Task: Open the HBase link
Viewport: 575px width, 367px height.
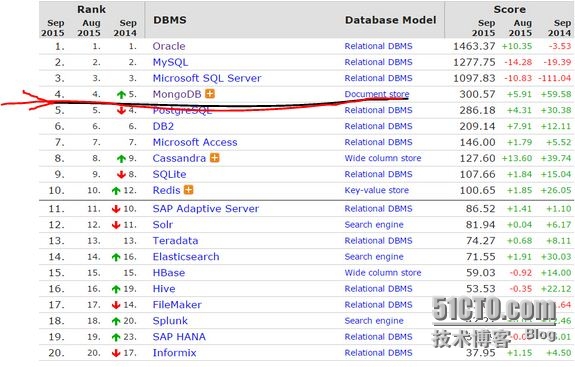Action: 169,273
